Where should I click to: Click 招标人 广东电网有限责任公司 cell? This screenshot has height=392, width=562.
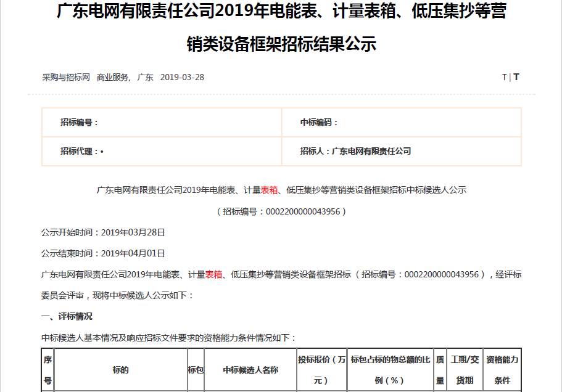(x=401, y=151)
